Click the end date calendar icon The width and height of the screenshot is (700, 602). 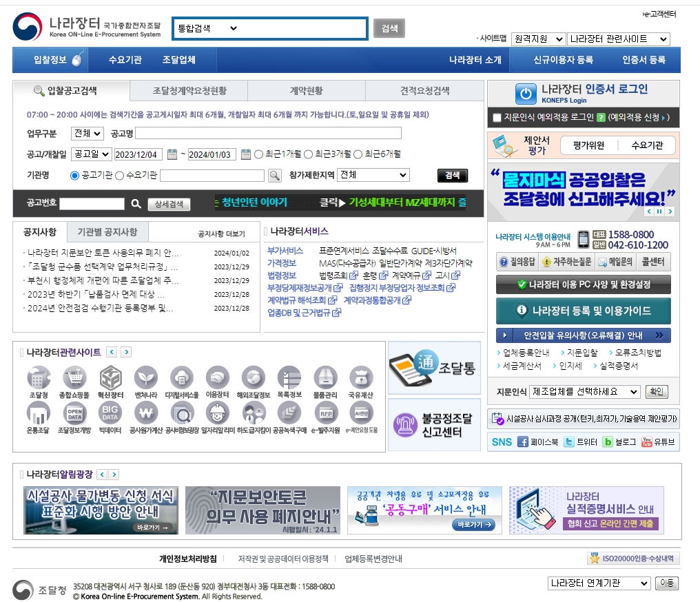click(245, 154)
